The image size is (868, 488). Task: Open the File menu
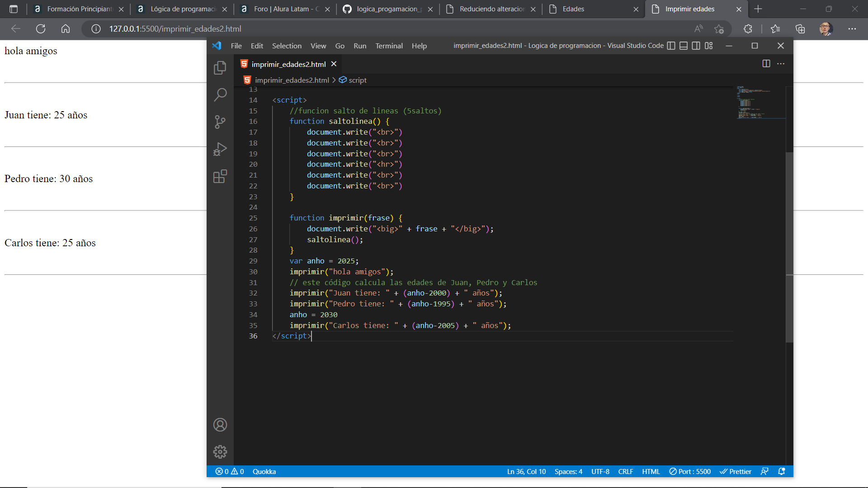[236, 46]
